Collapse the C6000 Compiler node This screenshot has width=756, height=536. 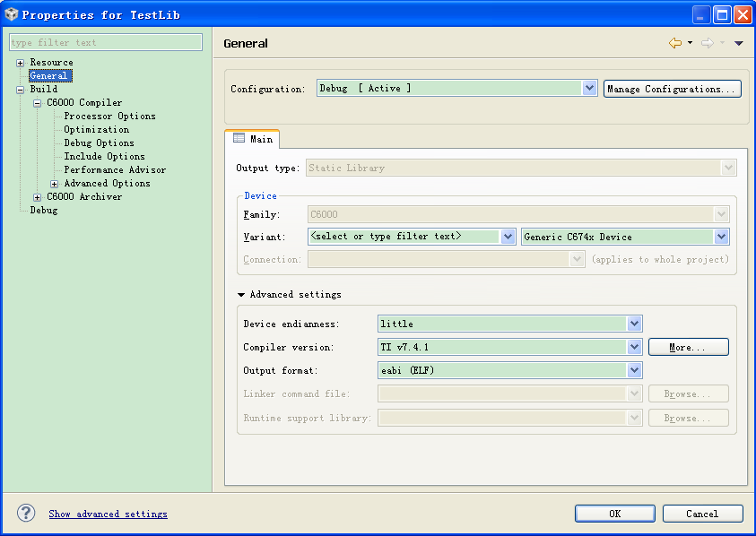(37, 103)
